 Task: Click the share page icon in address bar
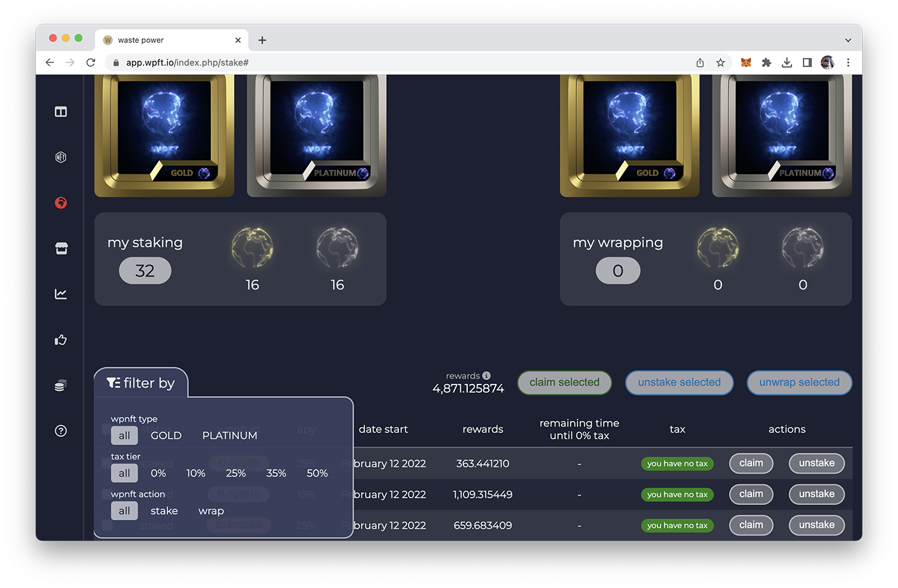pos(700,62)
